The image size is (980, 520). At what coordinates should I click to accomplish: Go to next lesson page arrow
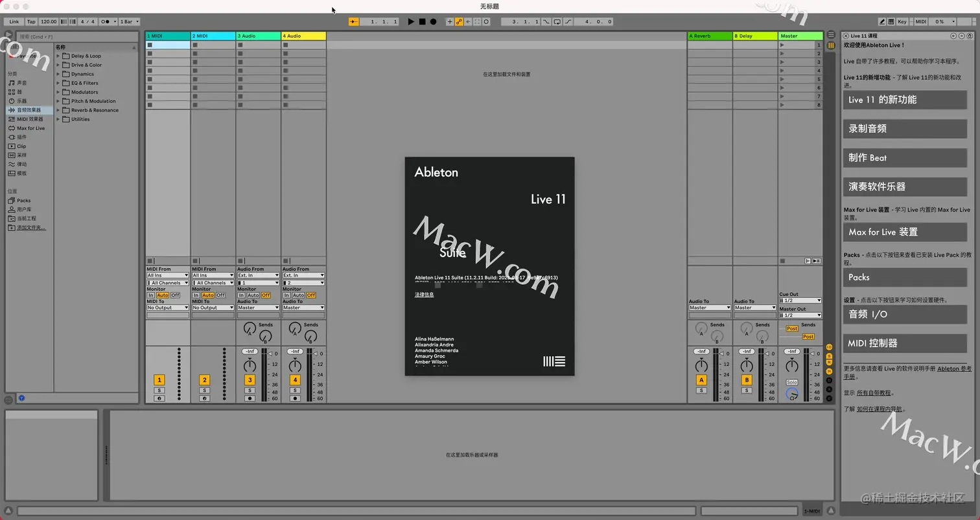pyautogui.click(x=961, y=36)
